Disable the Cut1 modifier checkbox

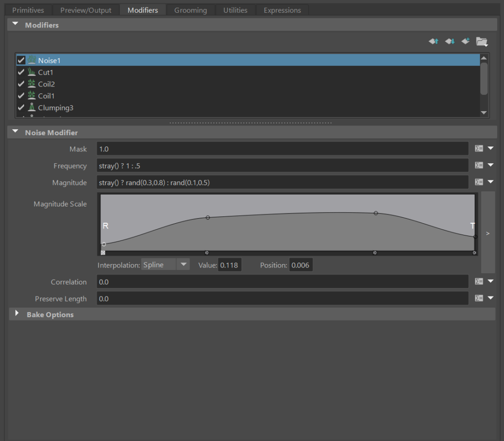(21, 72)
